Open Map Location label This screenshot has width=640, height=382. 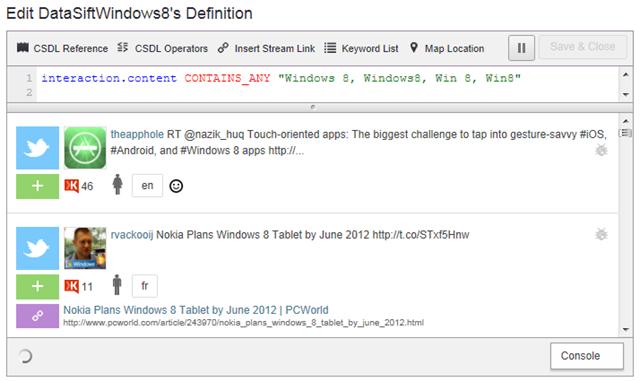[454, 49]
